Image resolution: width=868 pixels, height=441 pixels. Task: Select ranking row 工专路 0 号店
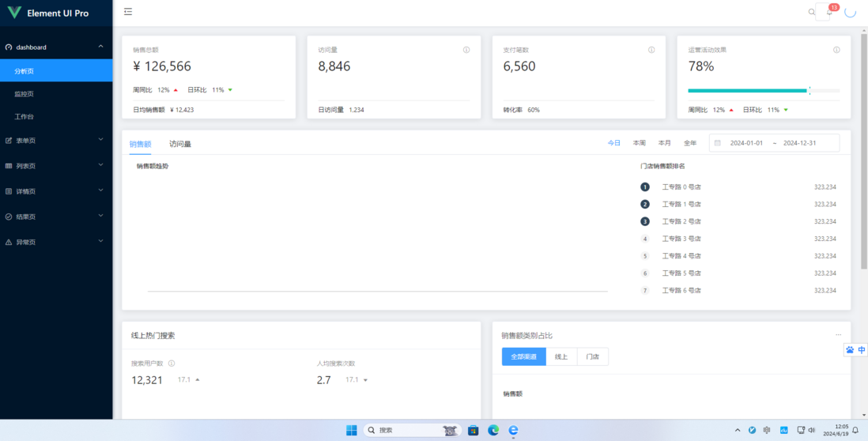click(738, 187)
